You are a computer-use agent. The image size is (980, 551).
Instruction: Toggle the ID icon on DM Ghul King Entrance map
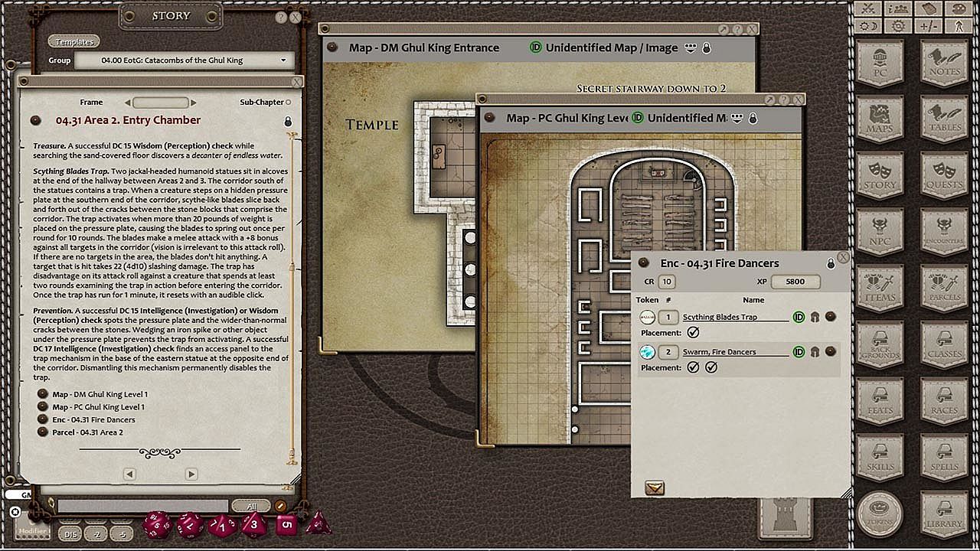pos(535,47)
